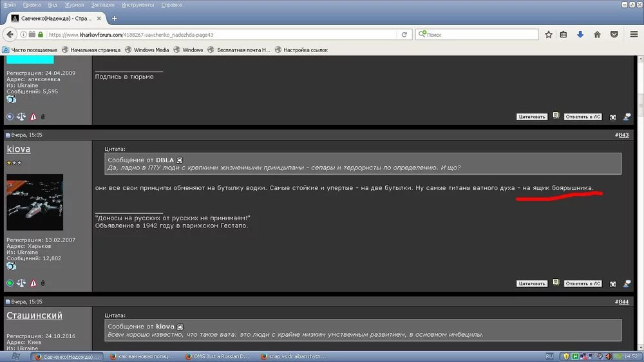
Task: Click the quick reply icon in the top post
Action: click(627, 117)
